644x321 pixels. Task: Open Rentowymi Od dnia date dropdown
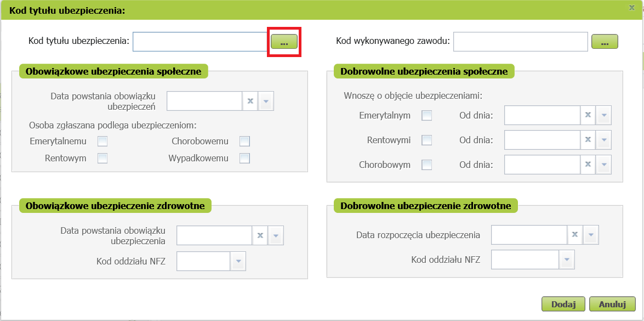604,140
